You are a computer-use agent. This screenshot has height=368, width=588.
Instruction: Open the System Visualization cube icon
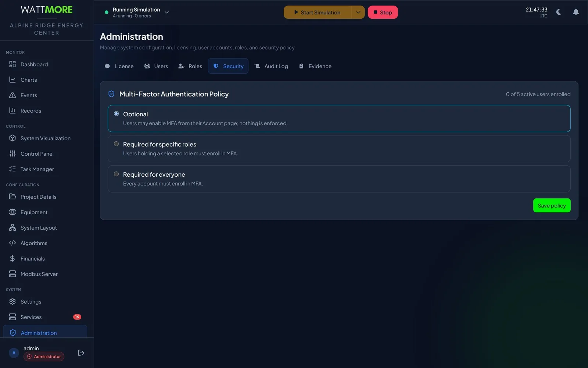(12, 138)
